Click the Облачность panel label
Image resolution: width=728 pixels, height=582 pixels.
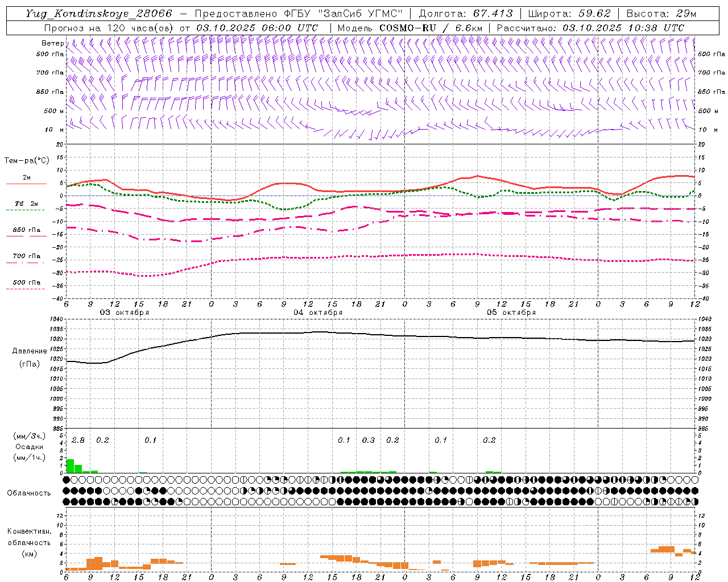coord(29,493)
